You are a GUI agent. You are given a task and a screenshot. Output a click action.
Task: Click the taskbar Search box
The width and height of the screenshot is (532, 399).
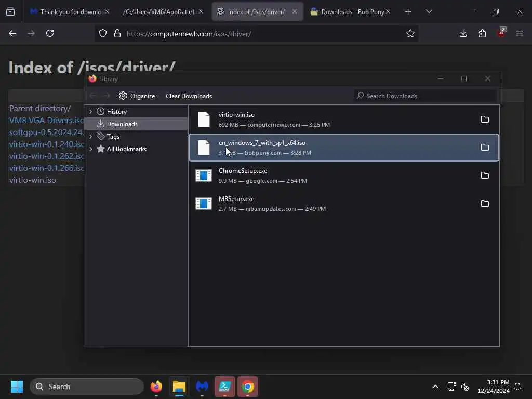87,387
